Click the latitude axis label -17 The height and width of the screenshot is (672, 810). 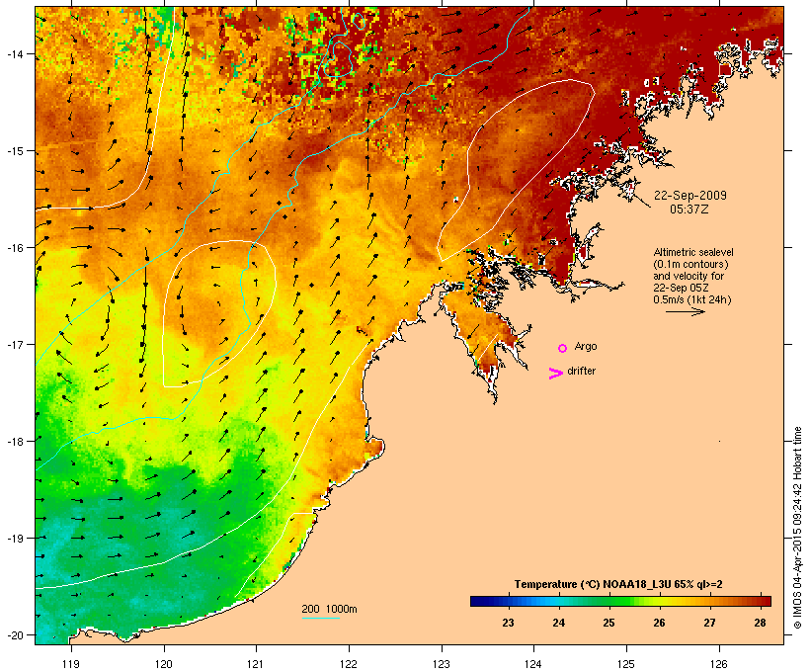(14, 344)
